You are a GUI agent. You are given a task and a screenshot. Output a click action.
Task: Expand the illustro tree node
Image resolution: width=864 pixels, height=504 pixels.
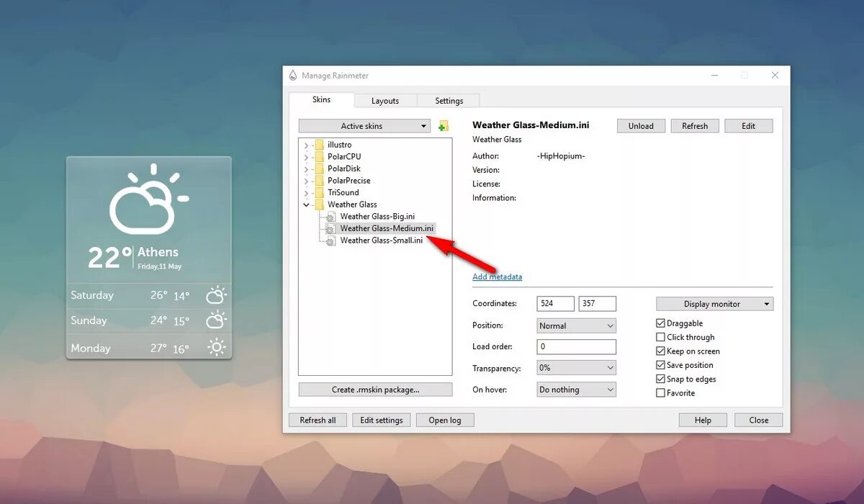pos(306,145)
